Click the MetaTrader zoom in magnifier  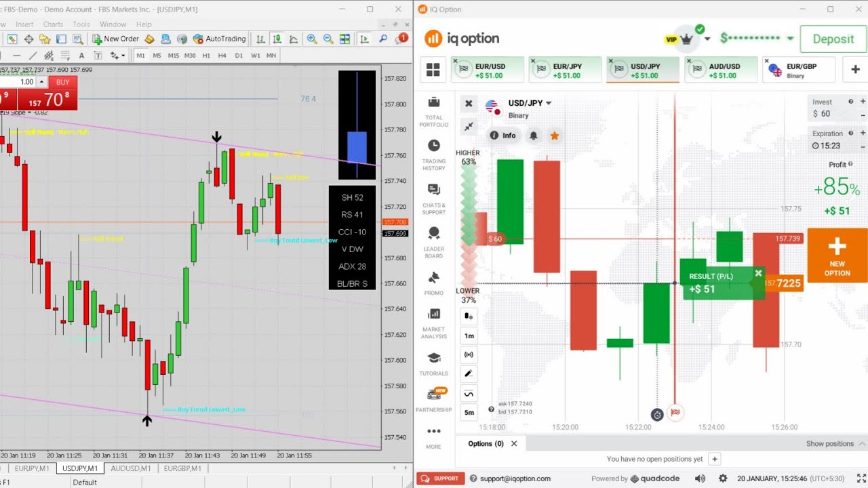click(x=312, y=39)
